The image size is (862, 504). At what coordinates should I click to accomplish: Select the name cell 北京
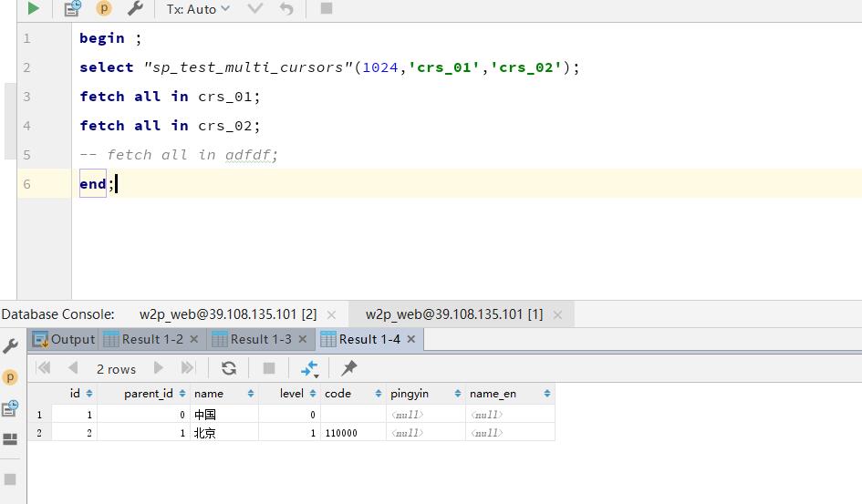click(x=223, y=433)
